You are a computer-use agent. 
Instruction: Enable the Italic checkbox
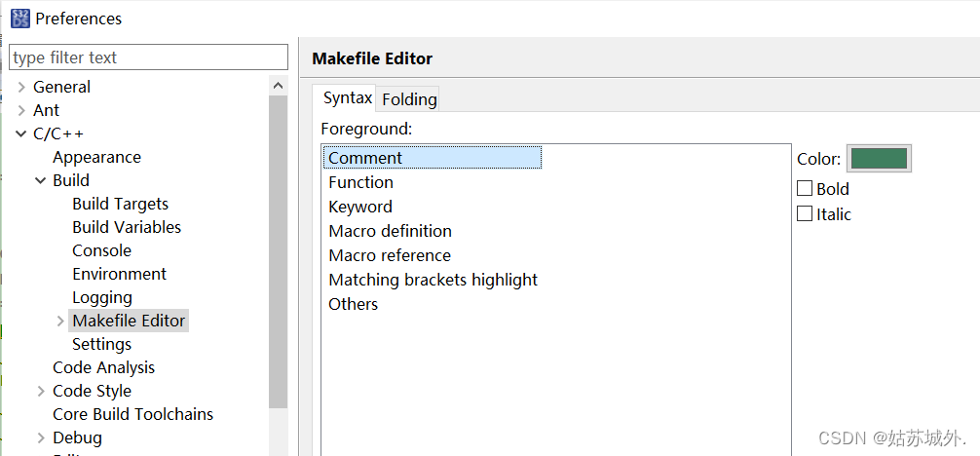[805, 213]
